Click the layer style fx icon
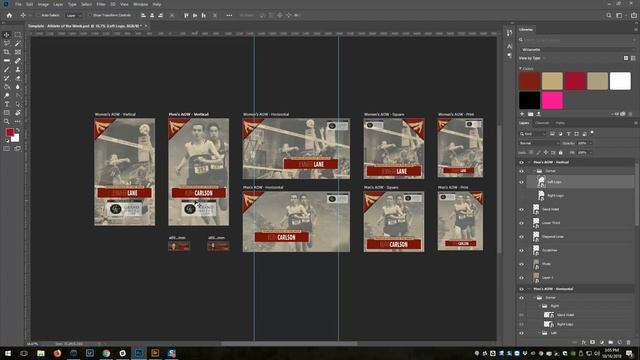Image resolution: width=640 pixels, height=360 pixels. (584, 342)
